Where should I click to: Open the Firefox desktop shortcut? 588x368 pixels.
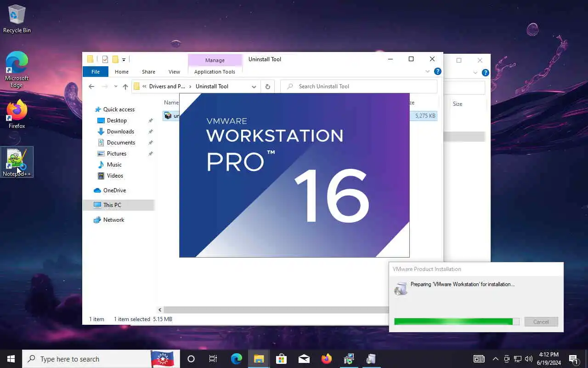point(17,114)
